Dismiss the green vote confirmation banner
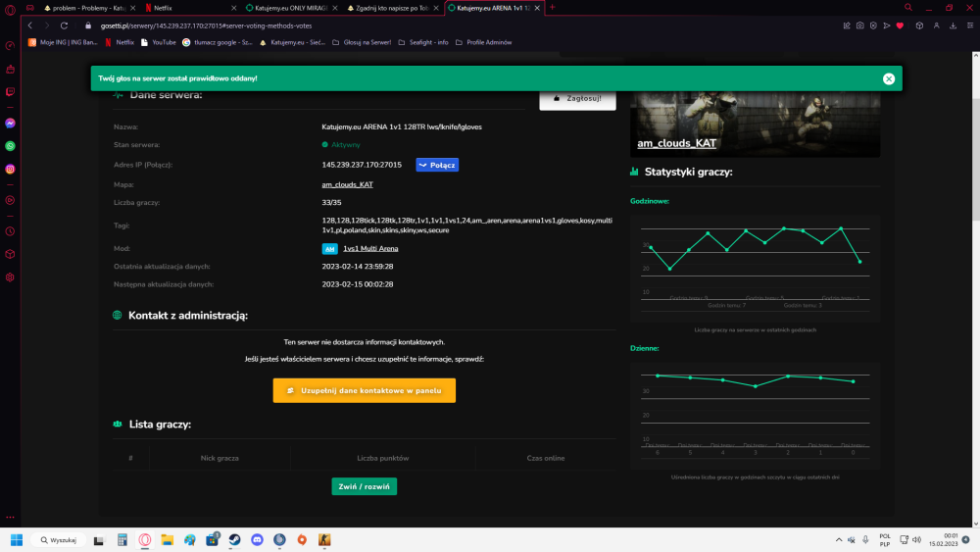This screenshot has width=980, height=552. pos(889,78)
